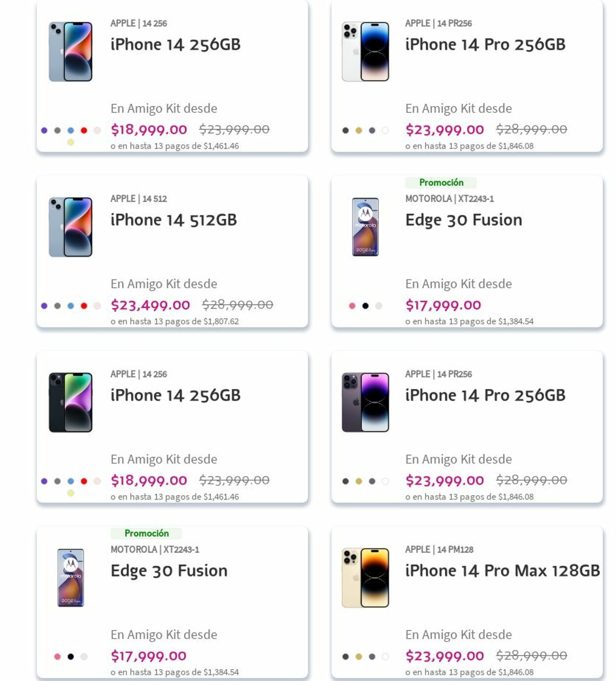Pick the black swatch for iPhone 14 Pro Max
The width and height of the screenshot is (616, 681).
[x=345, y=656]
